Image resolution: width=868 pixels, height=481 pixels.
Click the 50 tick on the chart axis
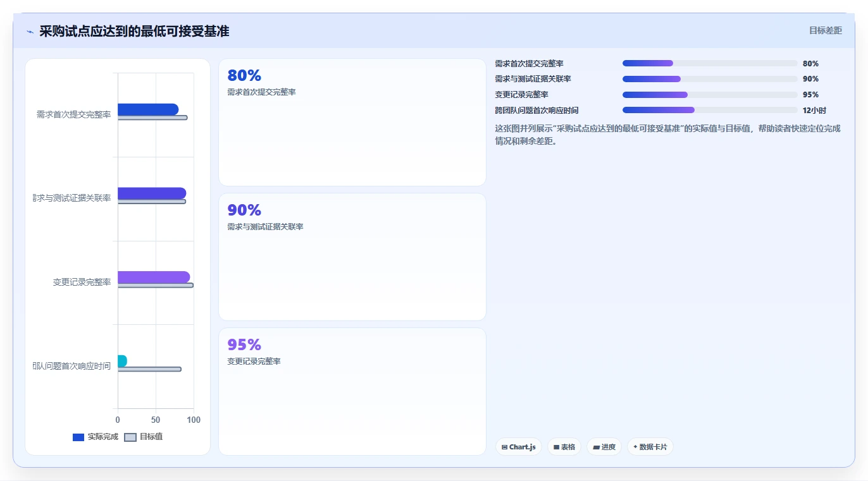156,420
